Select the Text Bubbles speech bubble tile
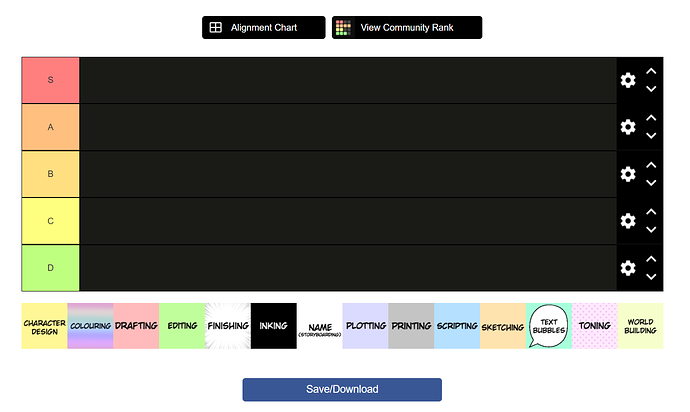 (548, 326)
